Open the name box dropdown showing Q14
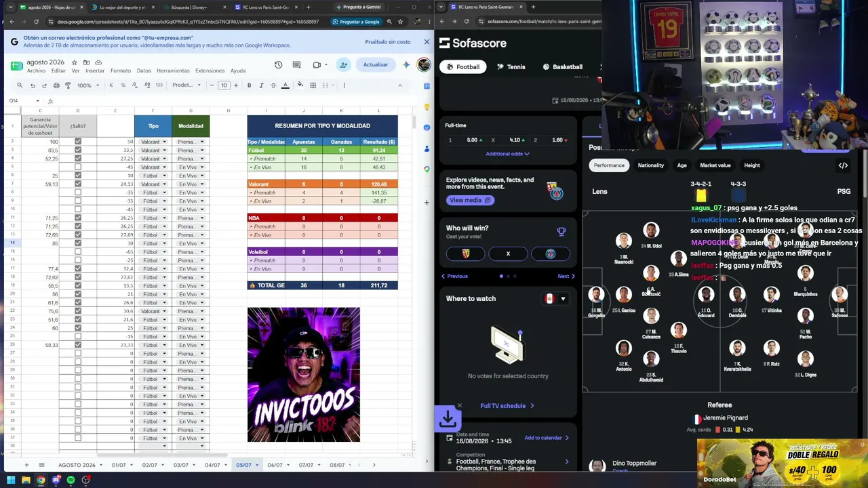Image resolution: width=868 pixels, height=488 pixels. tap(37, 101)
